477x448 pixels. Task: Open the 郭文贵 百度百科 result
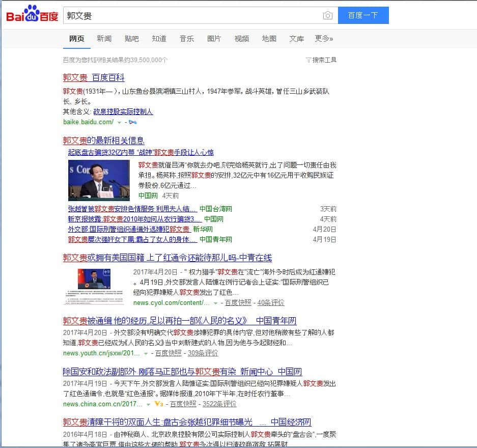94,78
